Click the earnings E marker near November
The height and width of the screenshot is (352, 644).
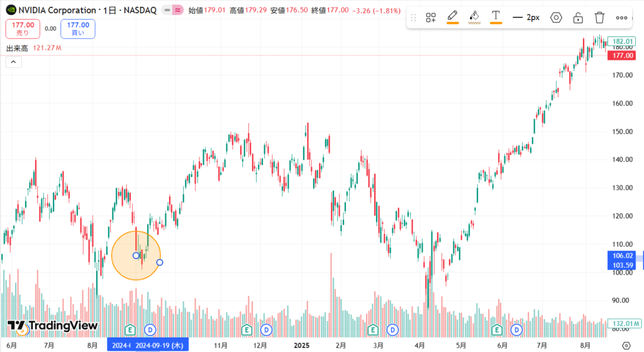coord(247,329)
